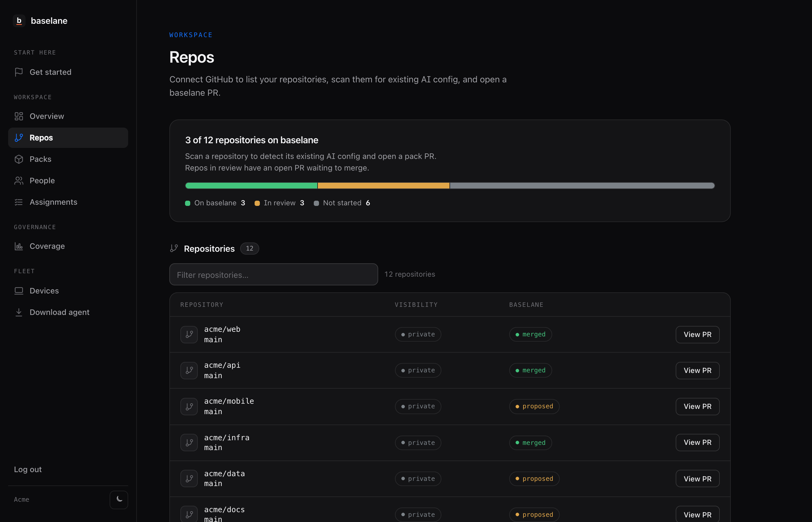The width and height of the screenshot is (812, 522).
Task: Click the Overview grid icon
Action: click(19, 116)
